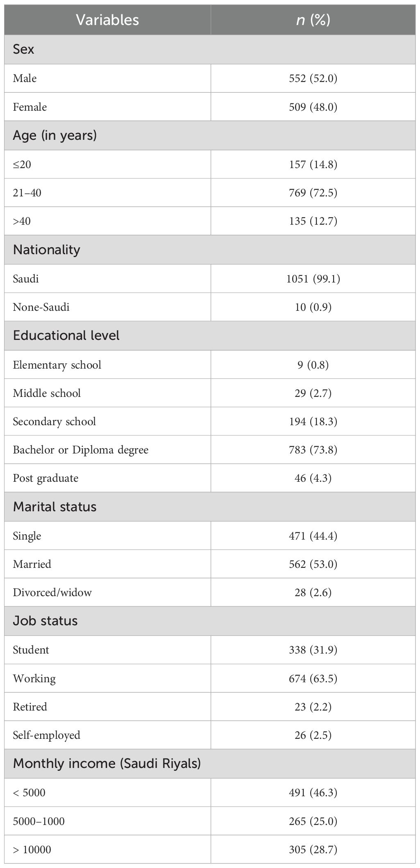Image resolution: width=420 pixels, height=868 pixels.
Task: Click the Divorced/widow row label
Action: click(x=52, y=592)
